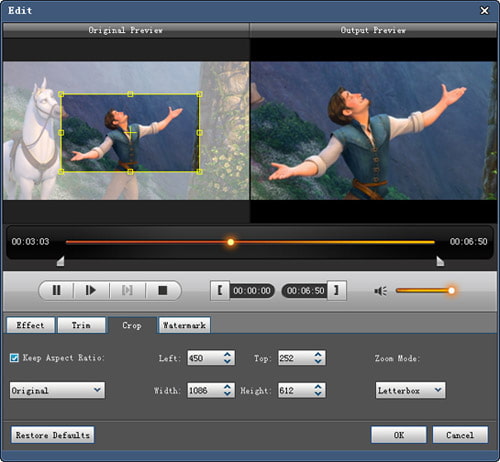Viewport: 500px width, 462px height.
Task: Decrease the Left crop value
Action: tap(227, 361)
